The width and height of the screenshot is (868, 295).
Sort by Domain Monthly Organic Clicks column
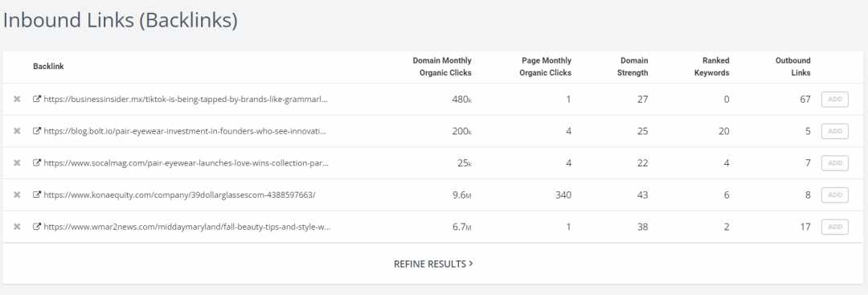442,67
